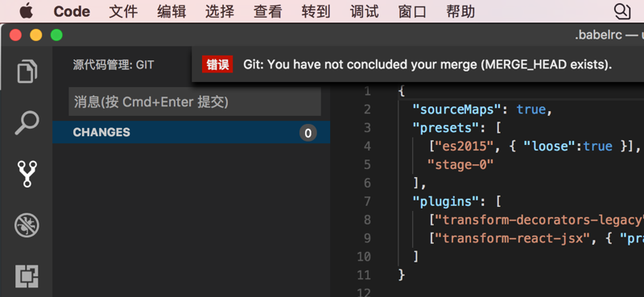Open the Apple menu logo

point(27,11)
